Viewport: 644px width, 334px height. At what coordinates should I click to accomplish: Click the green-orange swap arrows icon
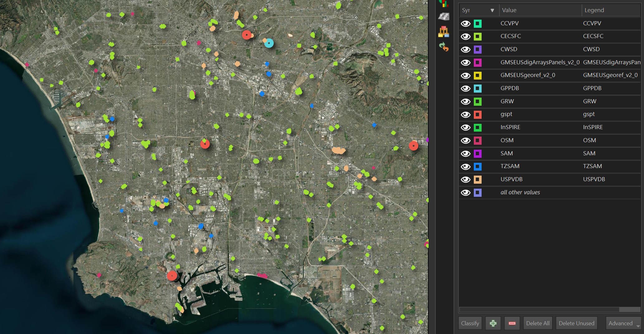pos(444,47)
